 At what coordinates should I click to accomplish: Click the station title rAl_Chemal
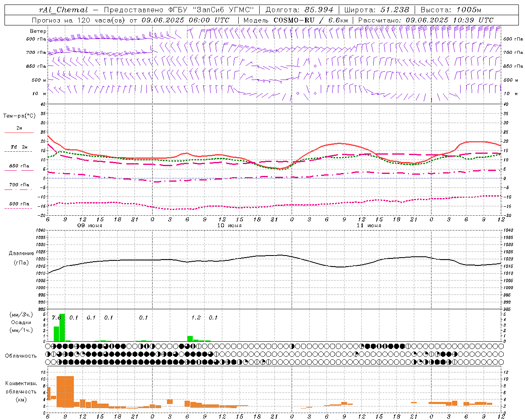(x=63, y=10)
